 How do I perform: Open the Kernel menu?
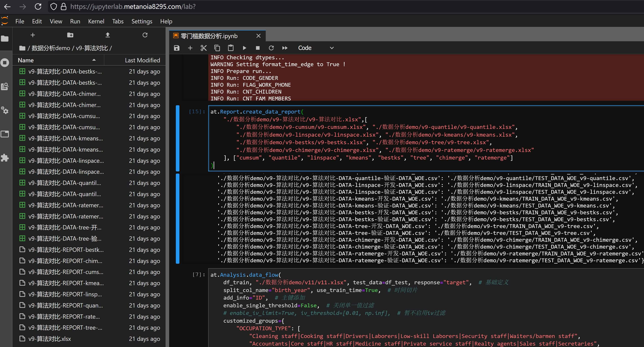(96, 21)
